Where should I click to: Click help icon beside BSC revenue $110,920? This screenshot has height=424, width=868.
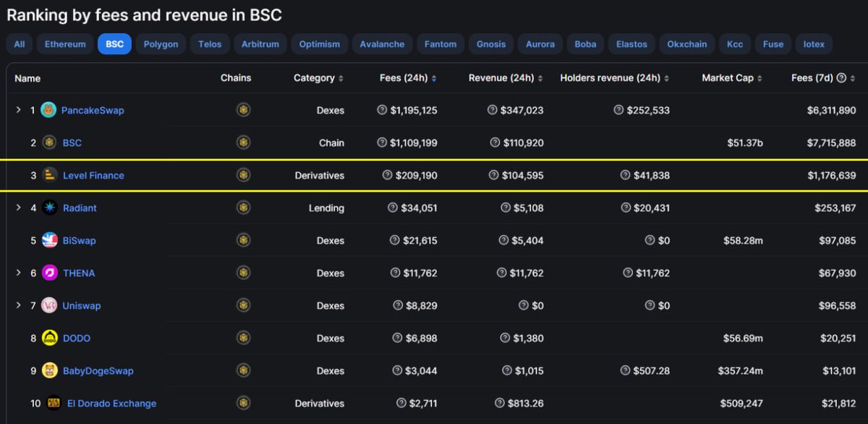click(x=495, y=143)
